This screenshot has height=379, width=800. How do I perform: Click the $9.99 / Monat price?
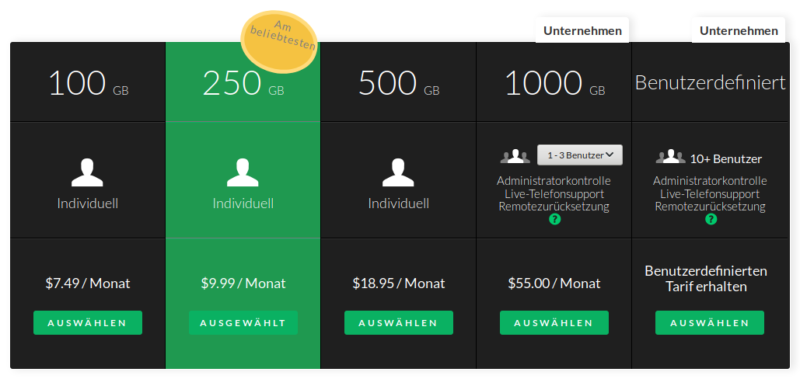pyautogui.click(x=243, y=283)
